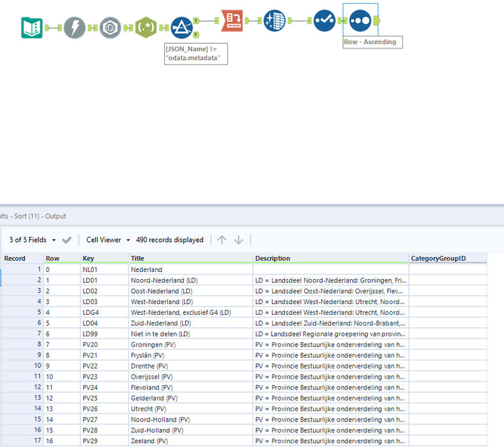Screen dimensions: 504x447
Task: Select the Flevoland (PV) title cell
Action: pyautogui.click(x=190, y=387)
